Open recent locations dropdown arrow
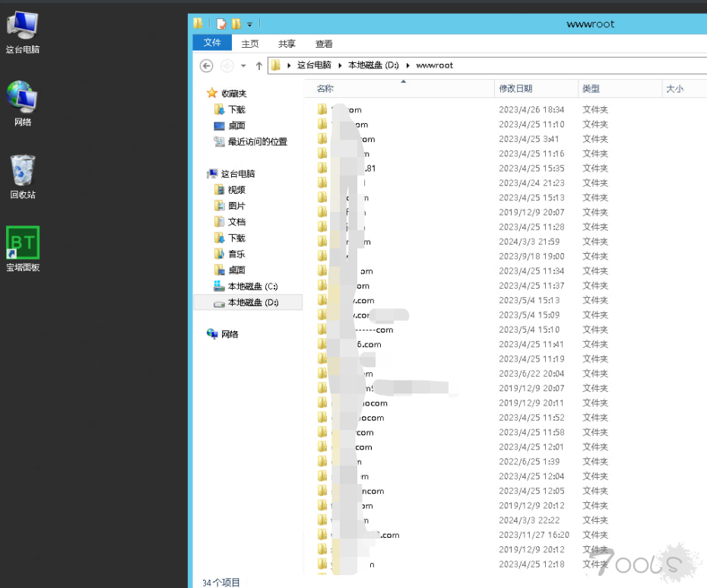 (x=243, y=66)
